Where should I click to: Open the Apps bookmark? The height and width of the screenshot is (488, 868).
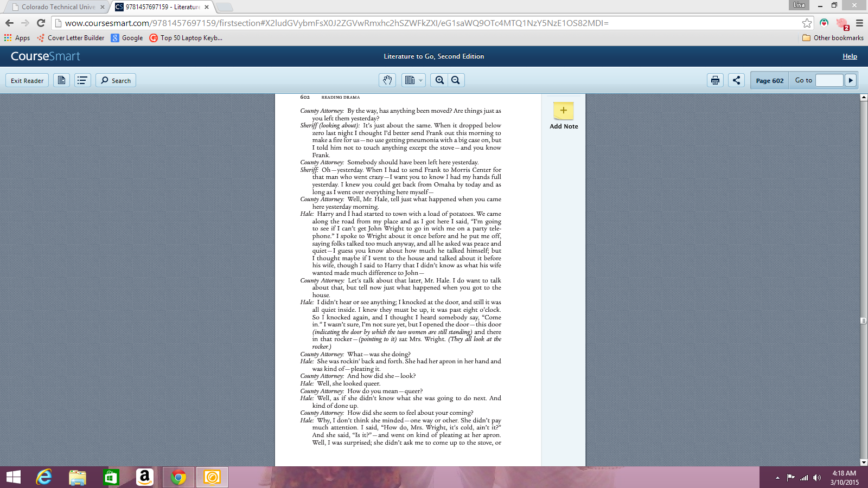(17, 38)
